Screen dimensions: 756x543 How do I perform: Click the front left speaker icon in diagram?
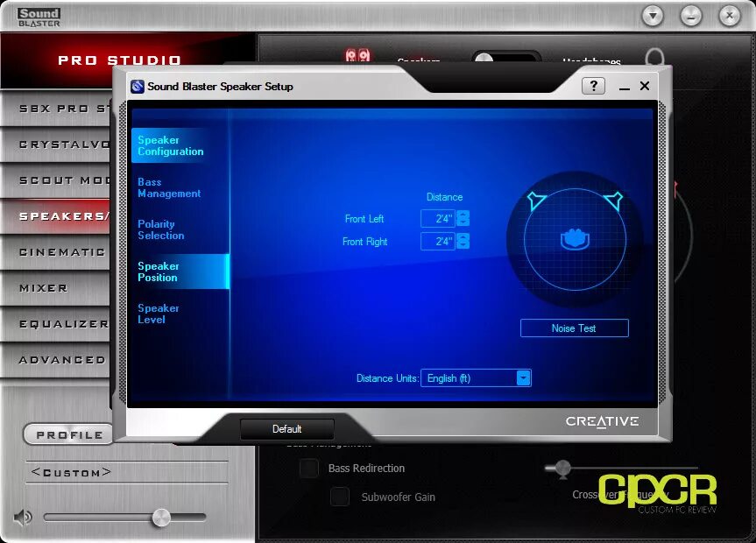tap(535, 201)
